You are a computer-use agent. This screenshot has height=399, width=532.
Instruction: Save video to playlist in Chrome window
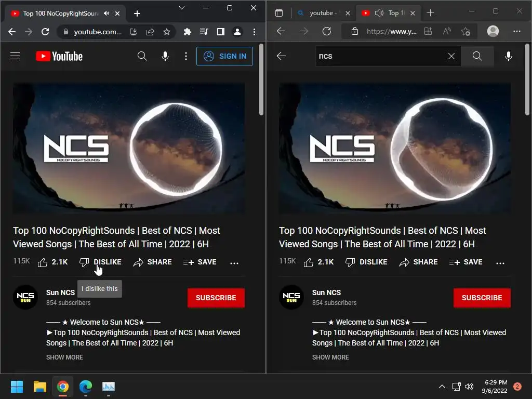[x=200, y=262]
